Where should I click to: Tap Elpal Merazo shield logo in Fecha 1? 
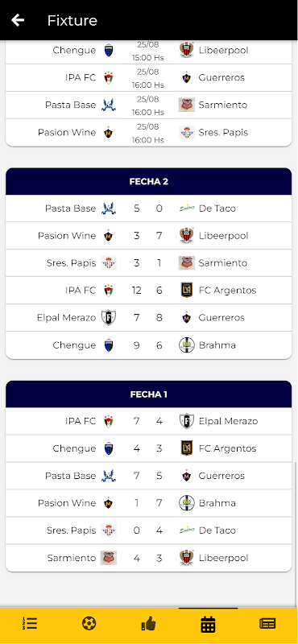[187, 421]
